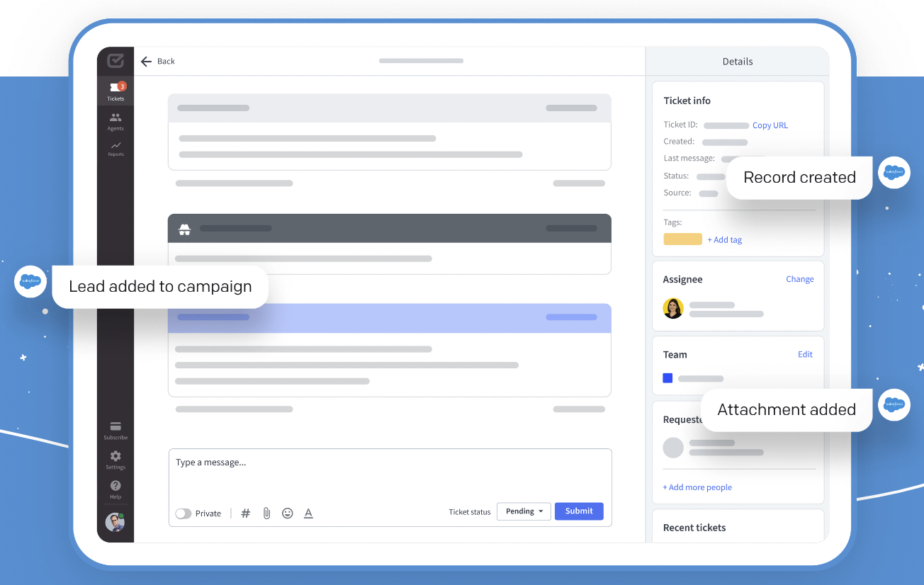Edit the assigned Team
This screenshot has width=924, height=585.
coord(805,354)
